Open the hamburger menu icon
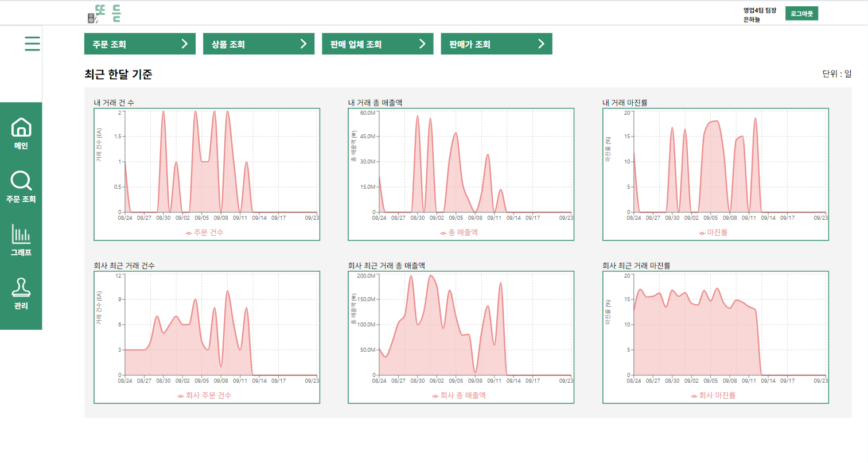This screenshot has width=868, height=463. click(x=33, y=44)
